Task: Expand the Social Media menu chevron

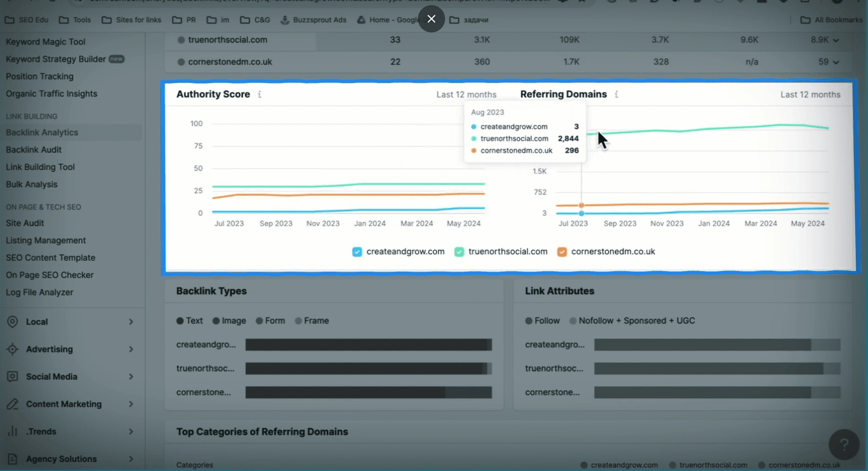Action: pyautogui.click(x=131, y=377)
